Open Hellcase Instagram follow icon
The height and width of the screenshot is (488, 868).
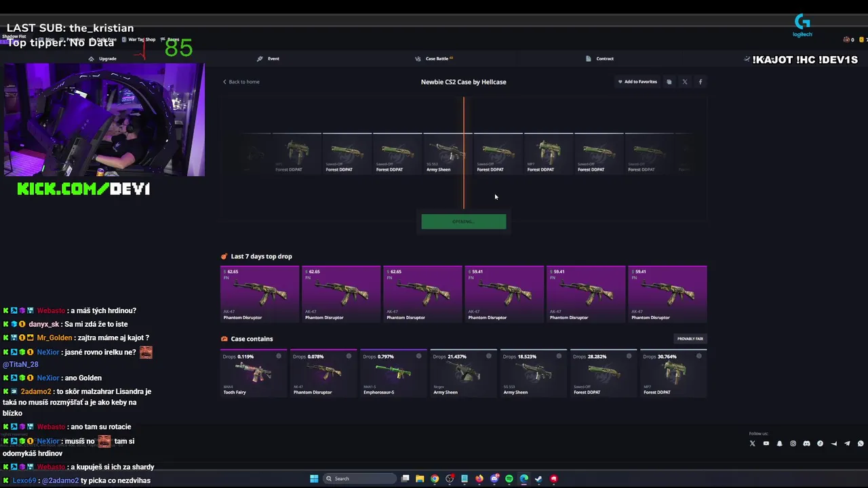(x=793, y=443)
